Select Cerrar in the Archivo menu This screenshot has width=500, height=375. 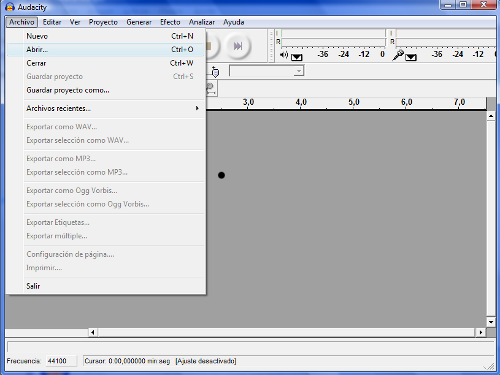pyautogui.click(x=106, y=63)
